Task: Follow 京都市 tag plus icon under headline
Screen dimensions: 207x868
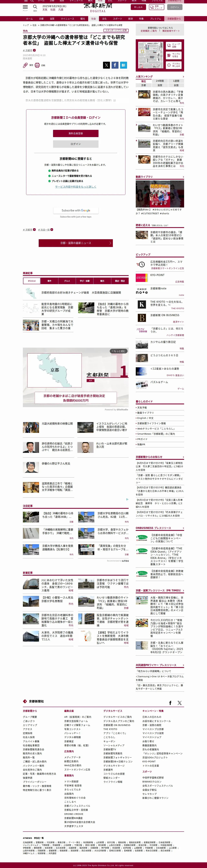Action: tap(34, 50)
